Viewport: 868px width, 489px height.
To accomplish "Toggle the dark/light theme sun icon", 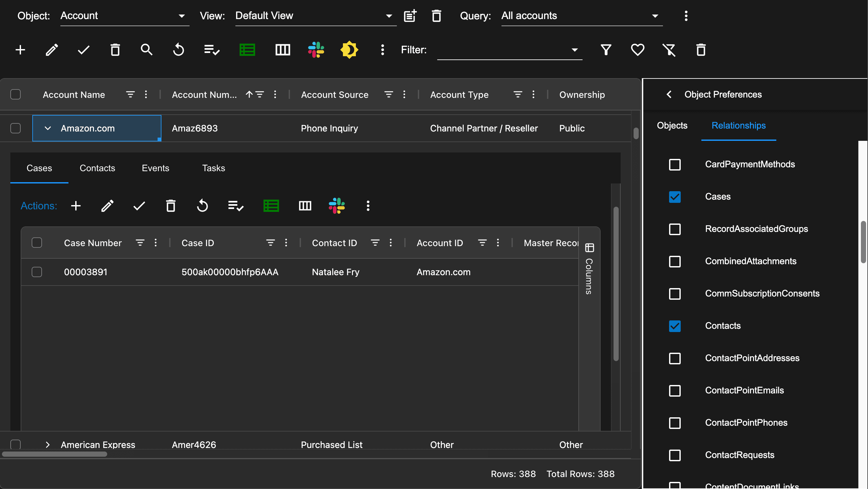I will coord(349,50).
